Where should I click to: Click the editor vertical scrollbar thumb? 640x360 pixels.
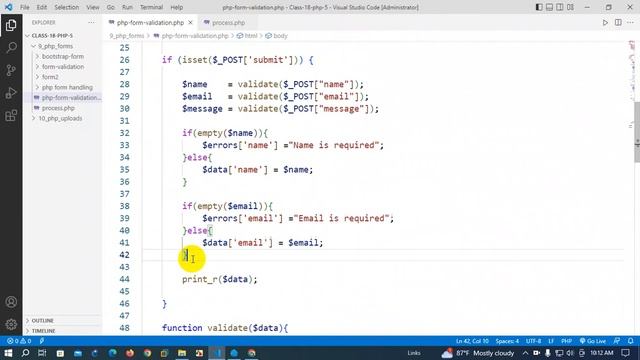pos(637,131)
